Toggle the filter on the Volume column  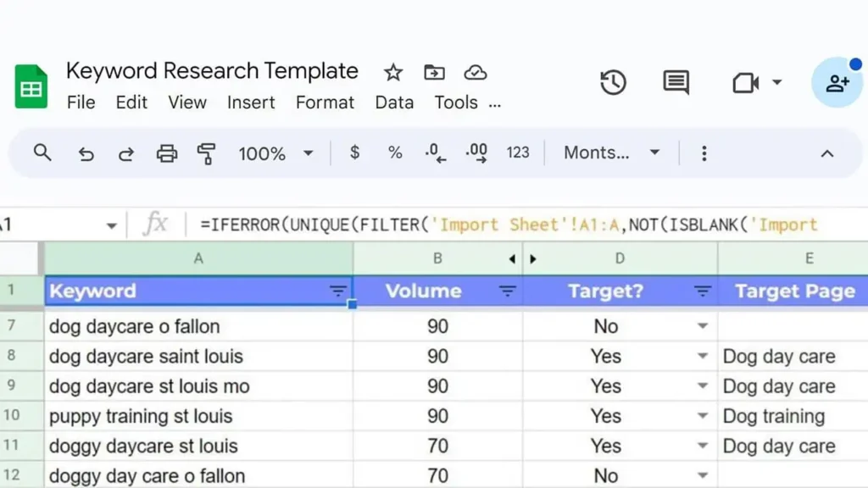(x=508, y=291)
